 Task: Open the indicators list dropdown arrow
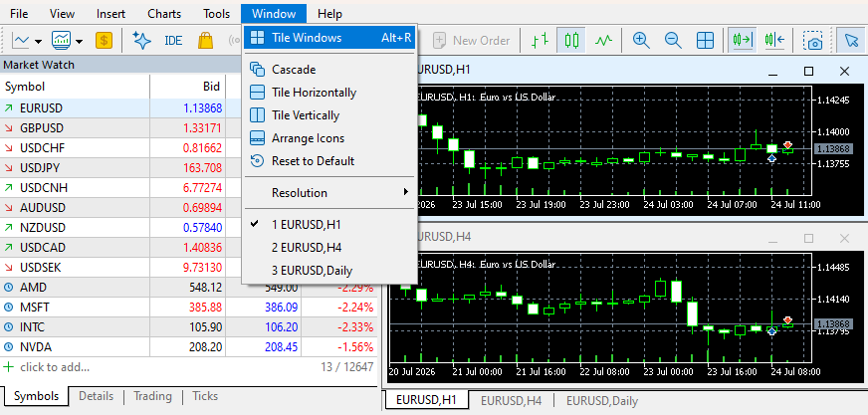tap(80, 41)
